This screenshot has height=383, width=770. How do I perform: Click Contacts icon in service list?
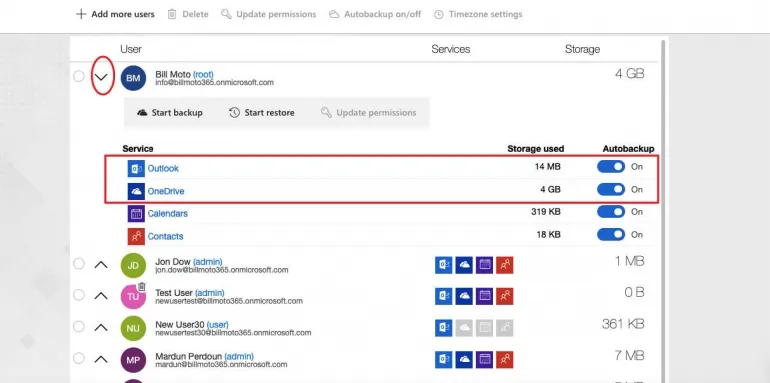point(136,236)
